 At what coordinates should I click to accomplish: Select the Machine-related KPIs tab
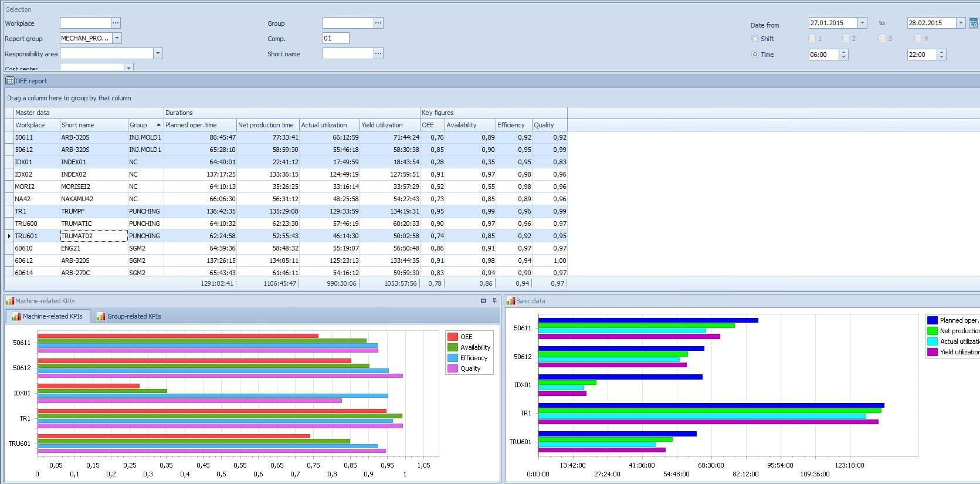(x=48, y=316)
